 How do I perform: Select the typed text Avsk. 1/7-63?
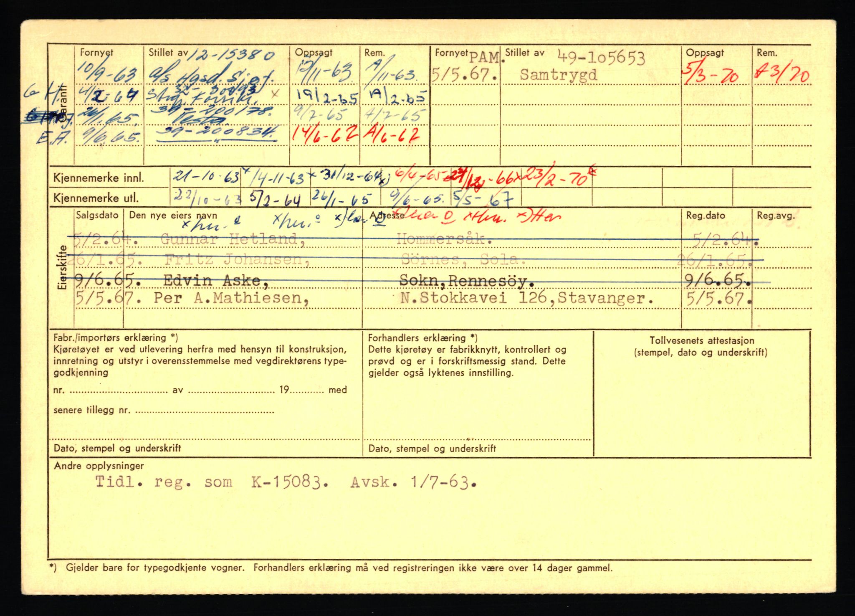pos(413,482)
